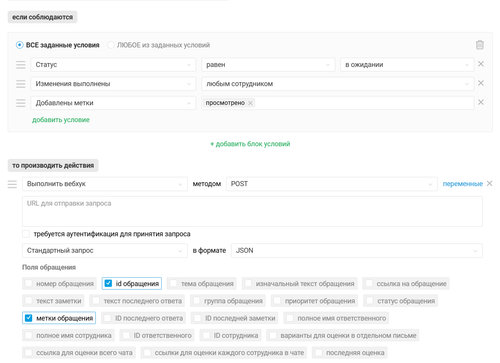The height and width of the screenshot is (363, 500).
Task: Check полное имя ответственного field
Action: pos(290,318)
